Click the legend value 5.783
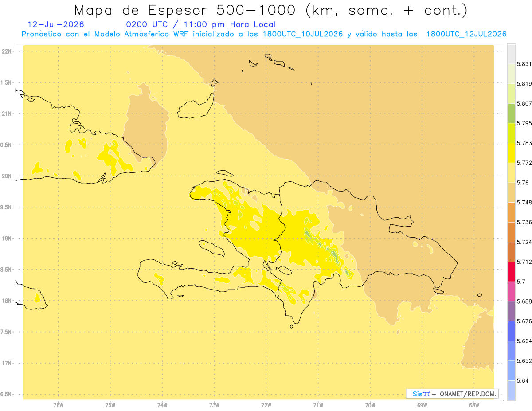The image size is (532, 411). point(524,143)
